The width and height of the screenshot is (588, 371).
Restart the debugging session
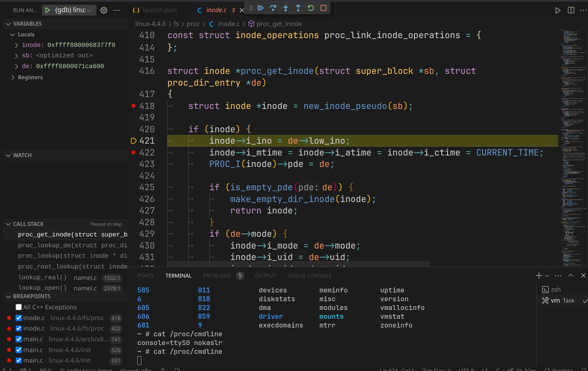click(x=311, y=8)
